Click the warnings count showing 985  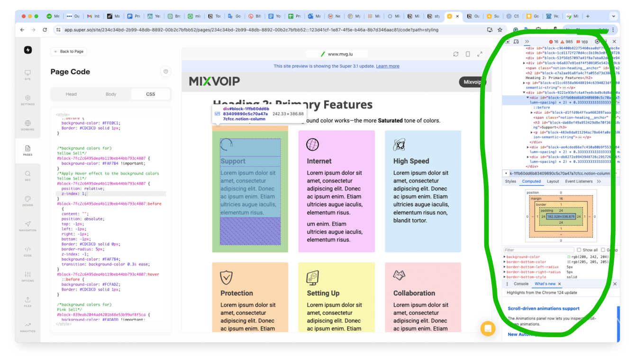[567, 42]
